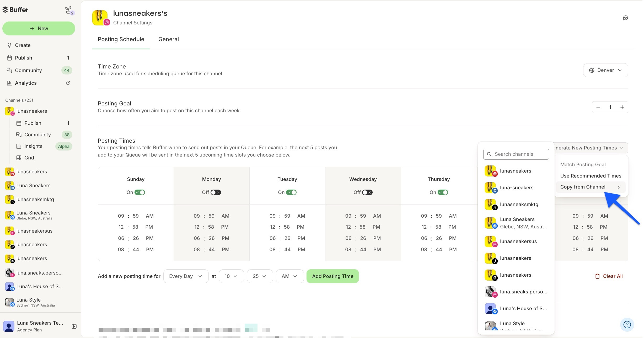Click the Add Posting Time button

(332, 276)
